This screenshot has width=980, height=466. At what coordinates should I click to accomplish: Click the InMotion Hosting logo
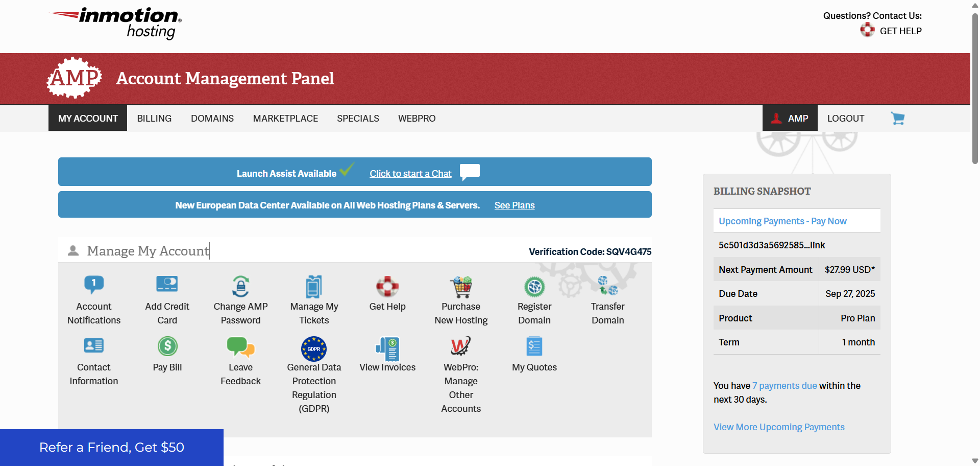click(x=116, y=23)
